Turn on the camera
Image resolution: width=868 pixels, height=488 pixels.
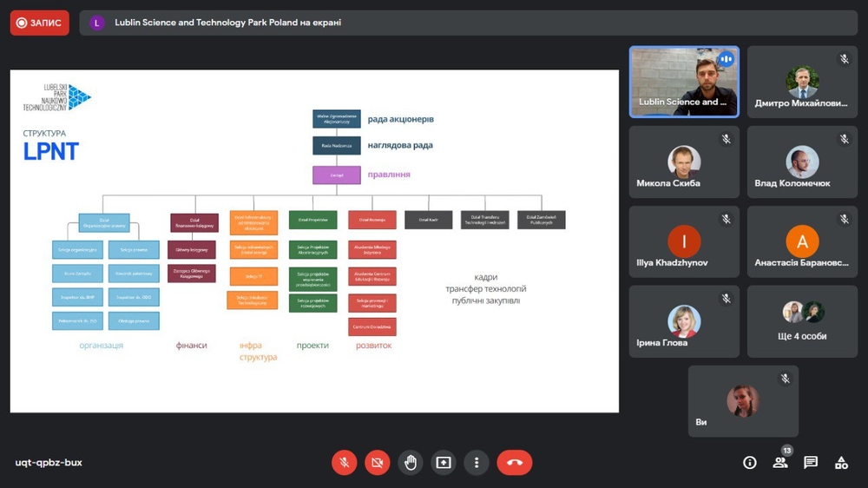377,463
